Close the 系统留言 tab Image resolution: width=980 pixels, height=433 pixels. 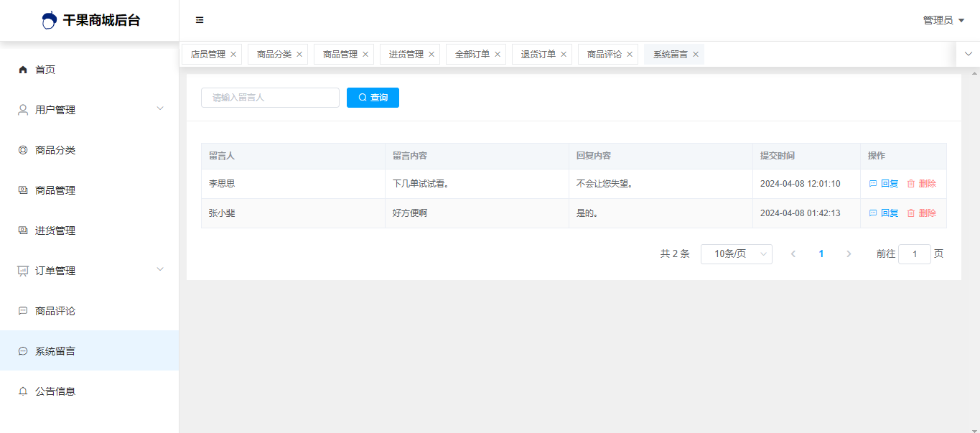696,55
